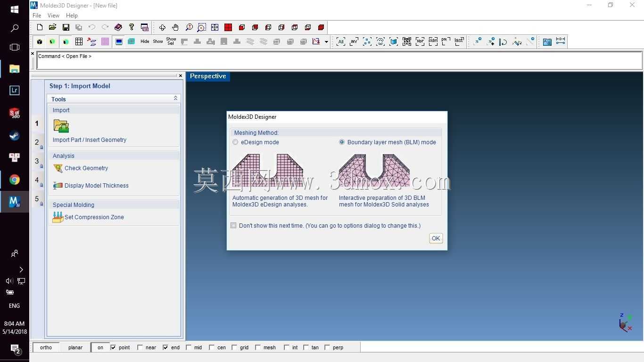
Task: Click the Hide button in toolbar
Action: pyautogui.click(x=145, y=41)
